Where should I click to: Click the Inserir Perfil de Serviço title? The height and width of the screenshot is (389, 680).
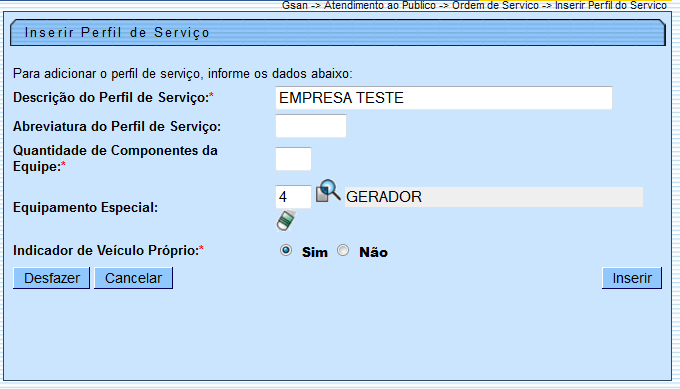click(117, 33)
